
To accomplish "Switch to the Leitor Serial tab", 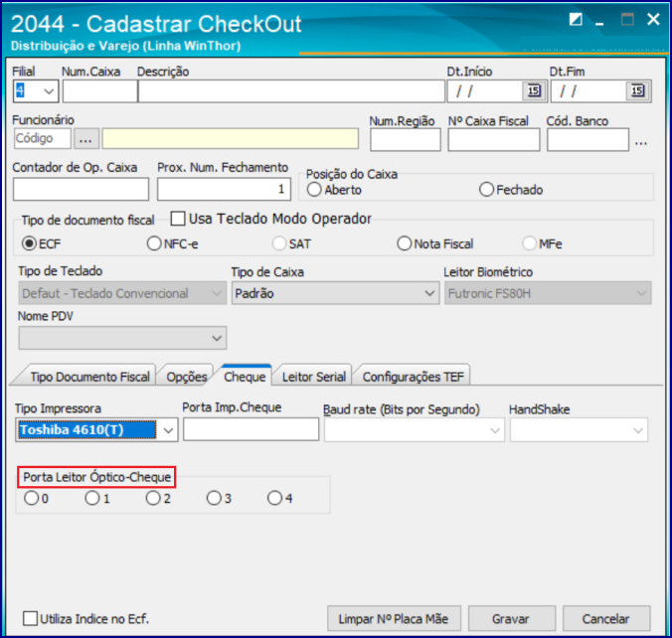I will click(x=314, y=377).
